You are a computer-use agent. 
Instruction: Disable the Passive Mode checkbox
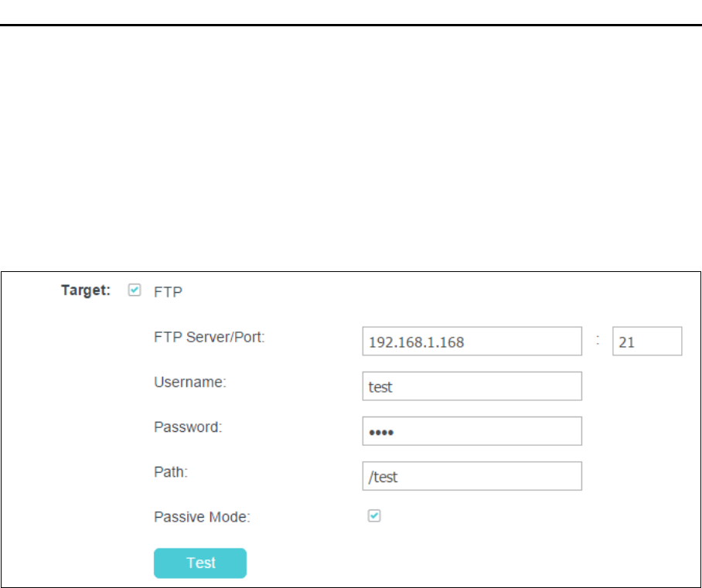[x=374, y=515]
